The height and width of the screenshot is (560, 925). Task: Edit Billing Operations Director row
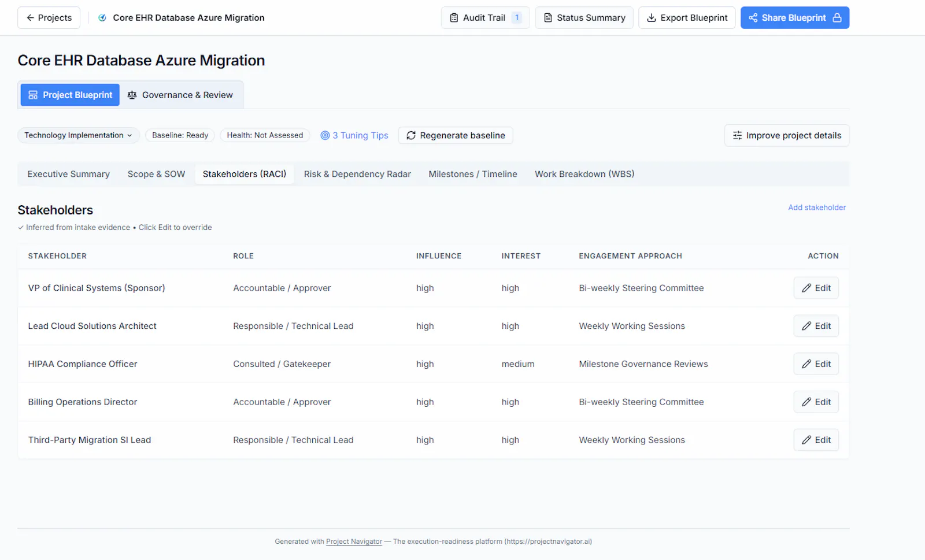(x=816, y=402)
